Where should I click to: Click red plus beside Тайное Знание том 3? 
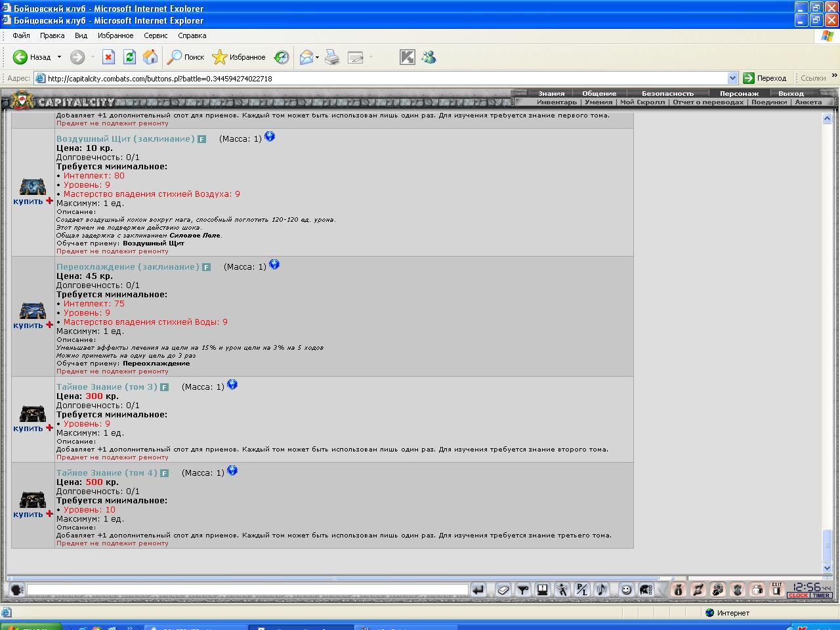[49, 428]
